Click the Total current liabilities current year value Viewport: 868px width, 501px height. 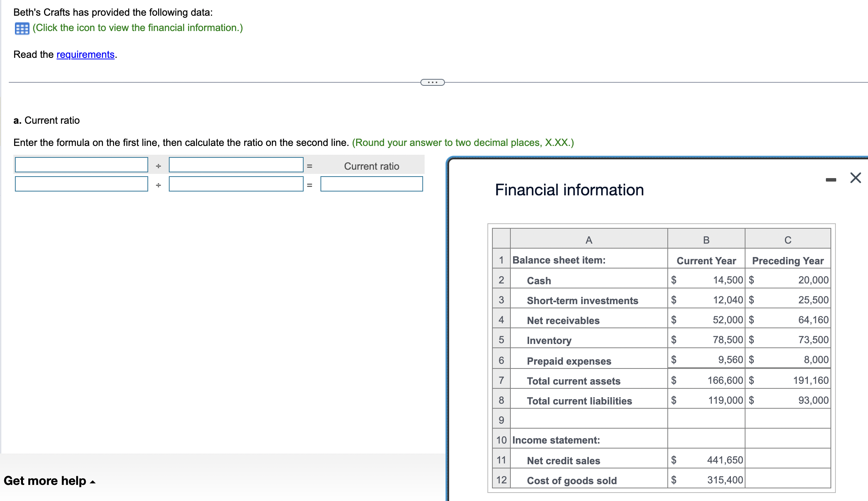725,400
